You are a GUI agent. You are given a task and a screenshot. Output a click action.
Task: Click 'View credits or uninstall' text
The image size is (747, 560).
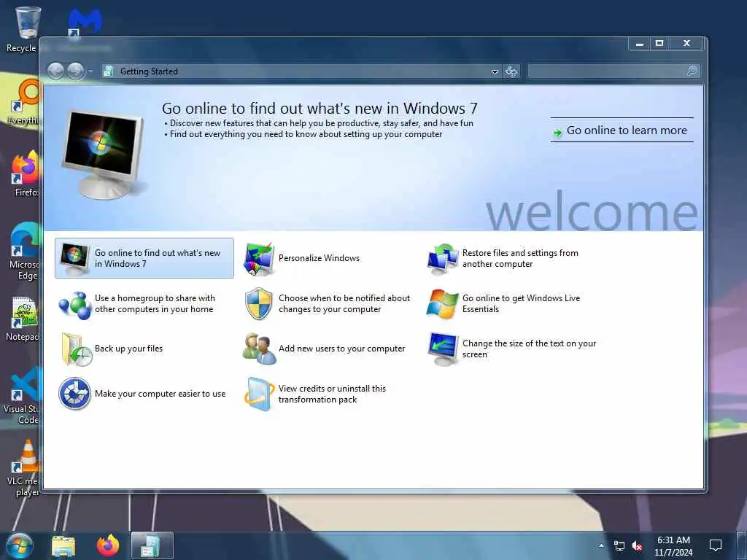point(332,394)
